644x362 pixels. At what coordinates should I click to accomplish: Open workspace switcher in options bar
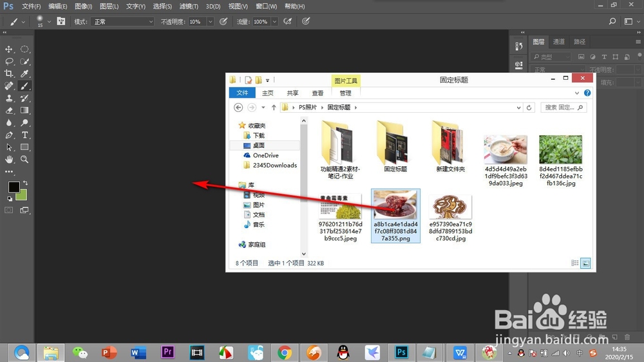coord(631,21)
